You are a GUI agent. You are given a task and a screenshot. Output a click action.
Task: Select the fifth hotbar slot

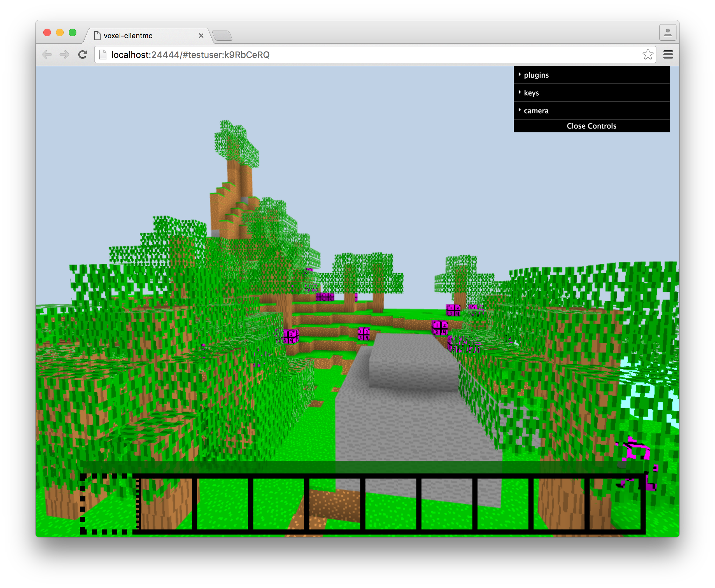click(x=335, y=504)
